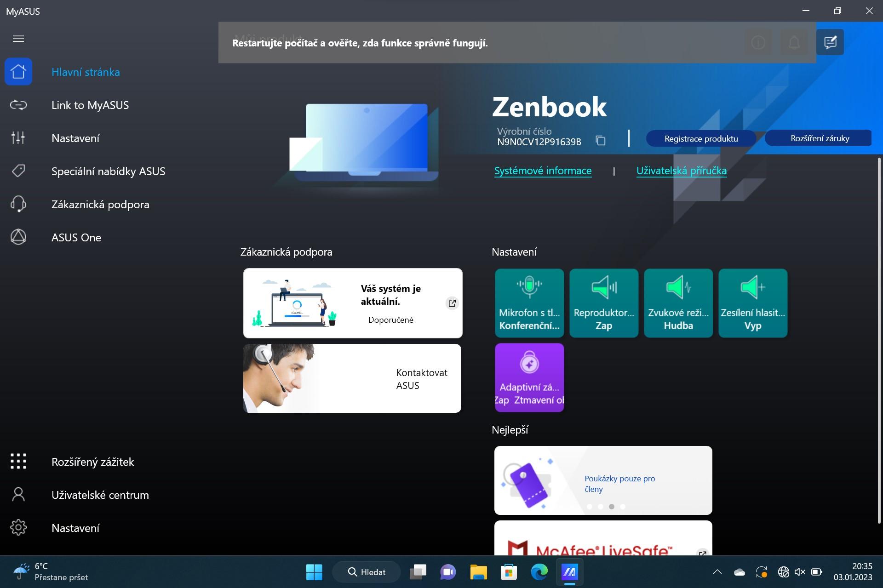
Task: Toggle Reproduktor Zap tile
Action: point(604,303)
